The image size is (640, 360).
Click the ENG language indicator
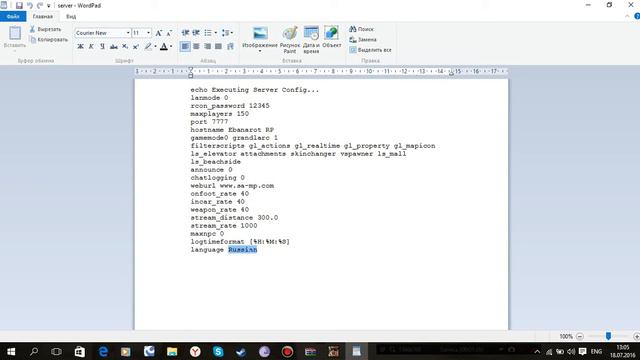coord(596,351)
